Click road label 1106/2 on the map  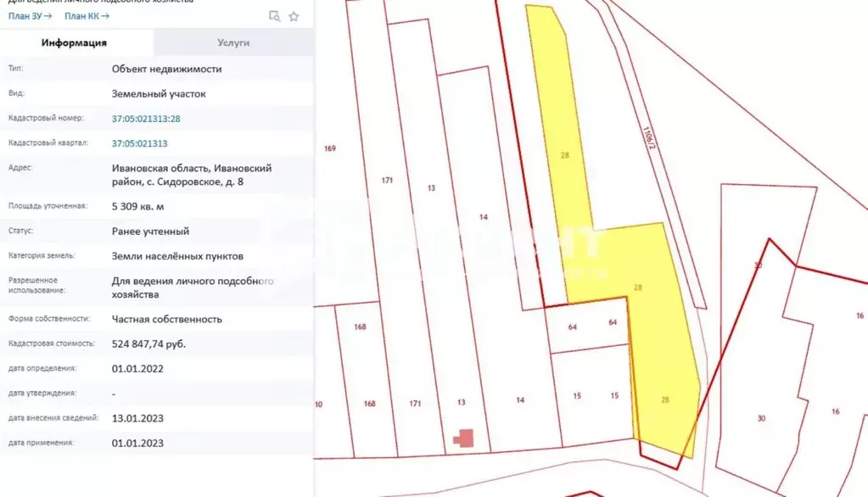649,137
